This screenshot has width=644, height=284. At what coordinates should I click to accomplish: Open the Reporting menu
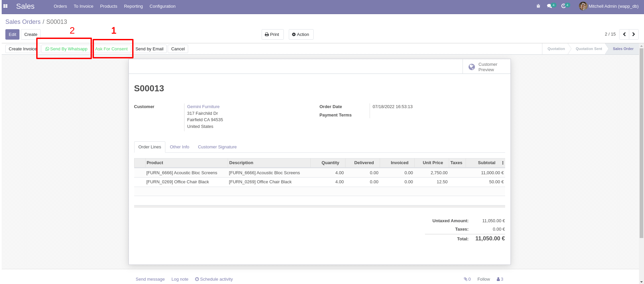133,6
